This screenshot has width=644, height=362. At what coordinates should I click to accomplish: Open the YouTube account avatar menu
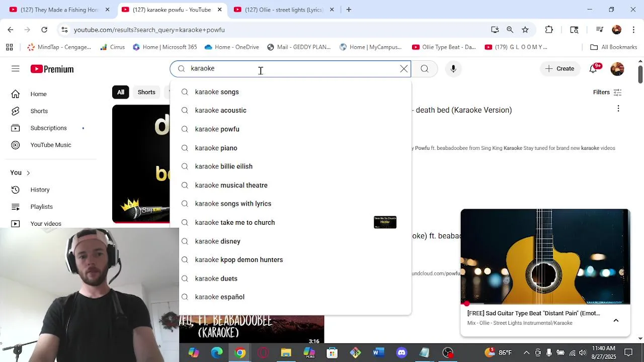tap(617, 69)
